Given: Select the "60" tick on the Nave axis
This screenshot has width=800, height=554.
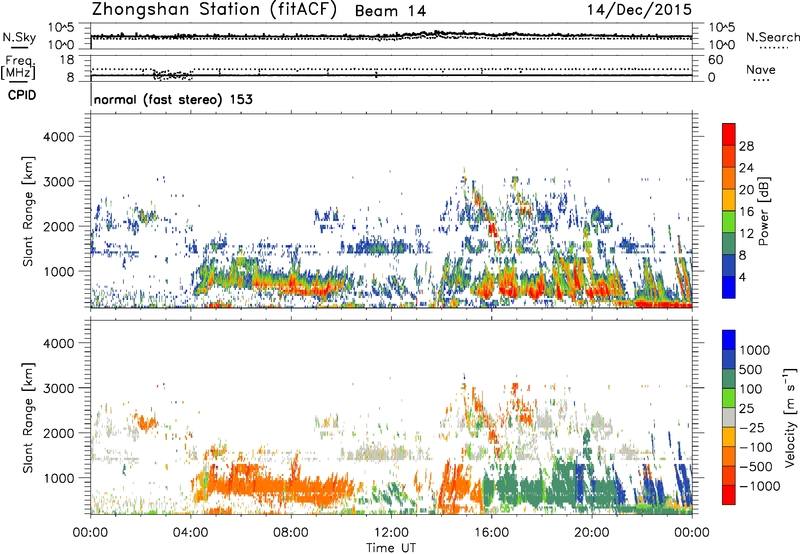Looking at the screenshot, I should (715, 60).
